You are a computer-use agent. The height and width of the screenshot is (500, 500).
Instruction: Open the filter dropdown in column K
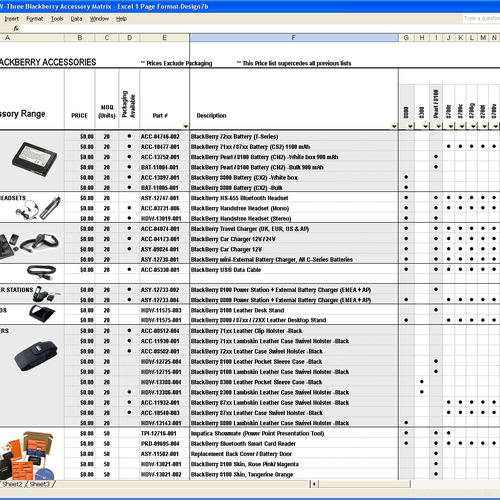[x=462, y=126]
